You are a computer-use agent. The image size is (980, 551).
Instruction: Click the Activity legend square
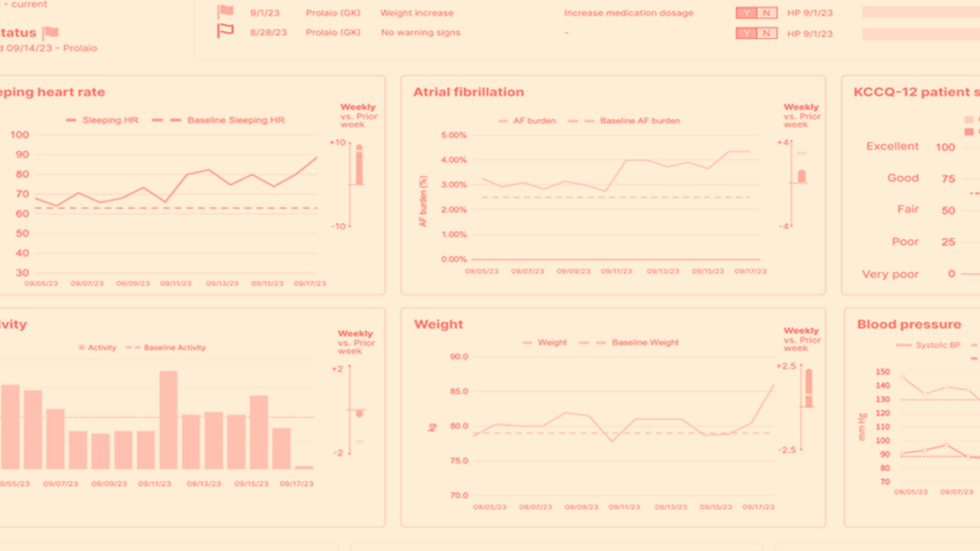click(81, 347)
